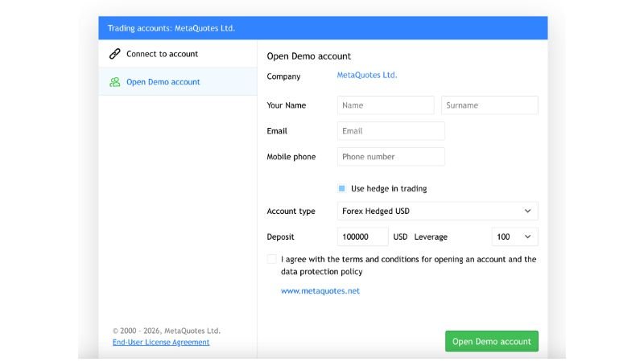Image resolution: width=644 pixels, height=362 pixels.
Task: Click the Deposit field showing 100000
Action: (x=363, y=237)
